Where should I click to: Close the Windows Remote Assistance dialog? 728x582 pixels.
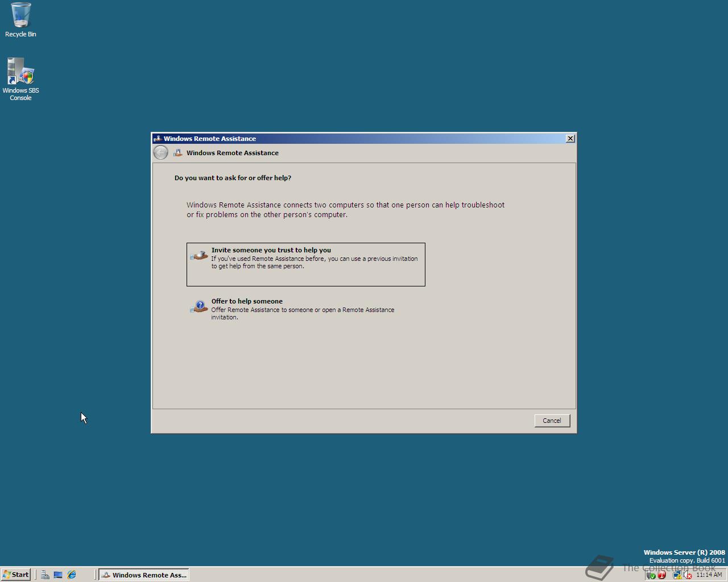(570, 139)
